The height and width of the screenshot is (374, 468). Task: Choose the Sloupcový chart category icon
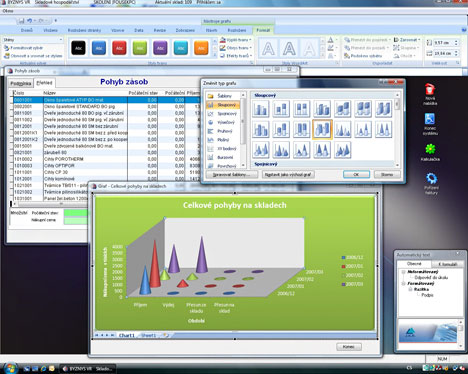210,105
